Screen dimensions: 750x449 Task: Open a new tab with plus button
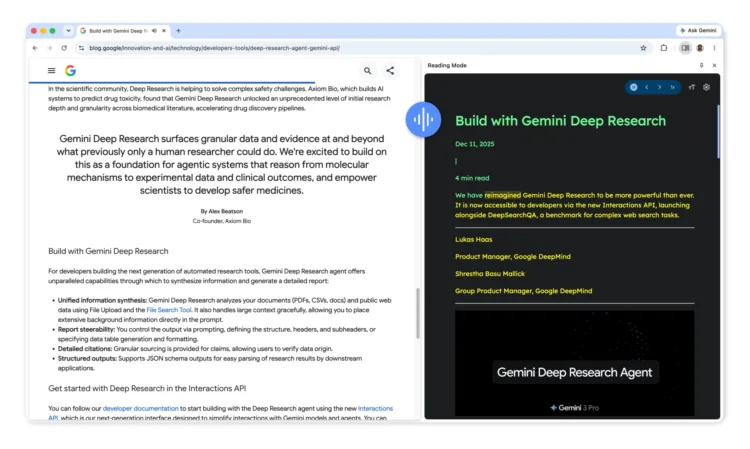click(178, 31)
